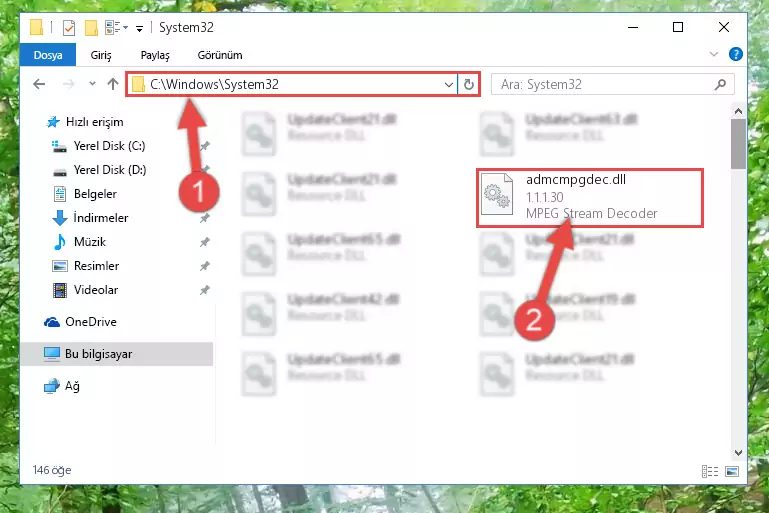Expand the ribbon with the chevron arrow
The image size is (769, 513).
[x=714, y=54]
